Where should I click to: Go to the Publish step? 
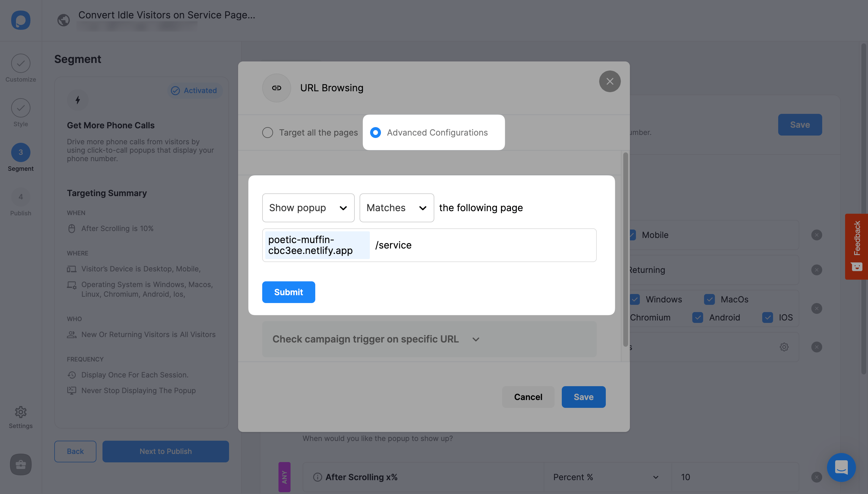click(x=21, y=202)
